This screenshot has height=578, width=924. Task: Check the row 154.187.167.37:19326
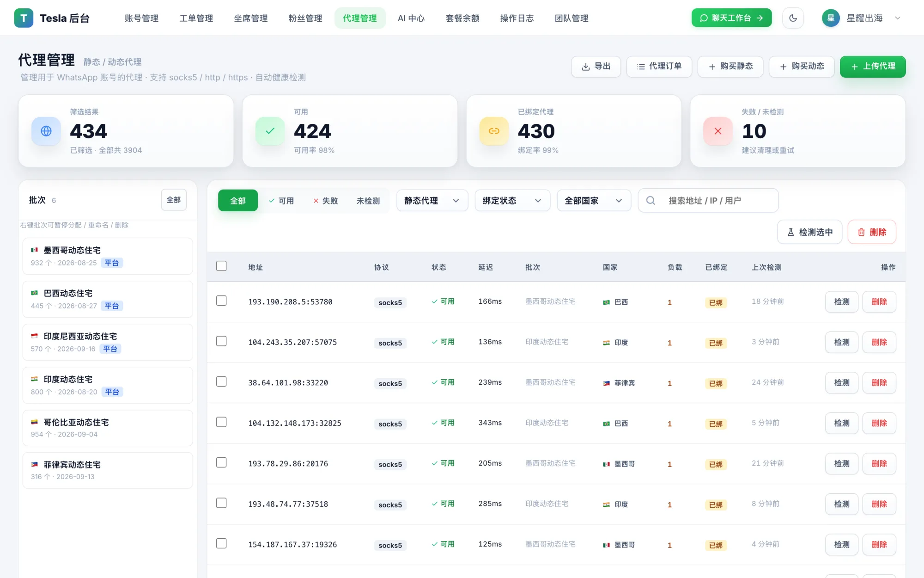(221, 543)
